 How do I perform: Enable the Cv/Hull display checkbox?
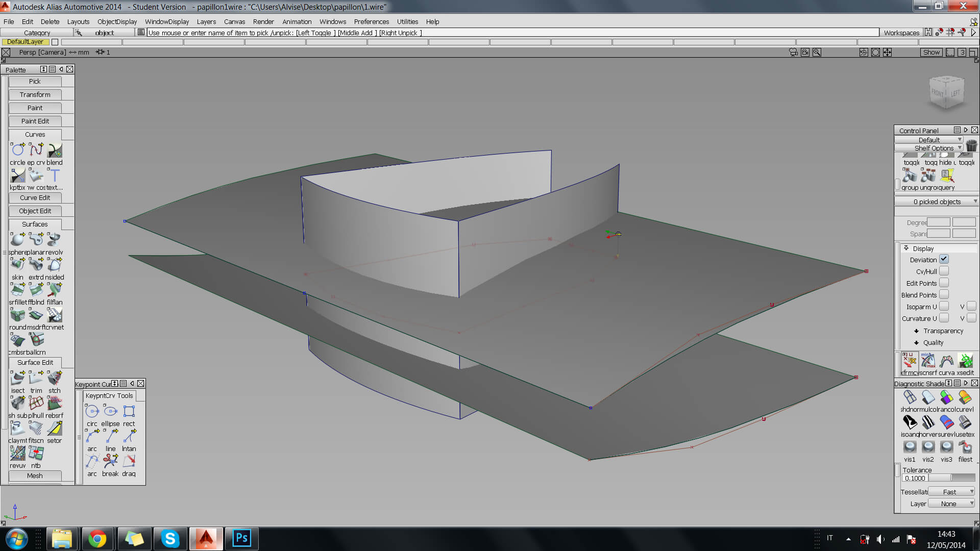coord(944,270)
